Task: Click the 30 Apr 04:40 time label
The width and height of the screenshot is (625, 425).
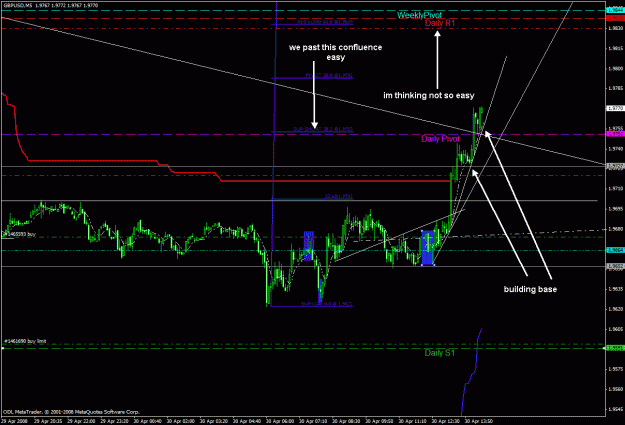Action: [x=247, y=421]
